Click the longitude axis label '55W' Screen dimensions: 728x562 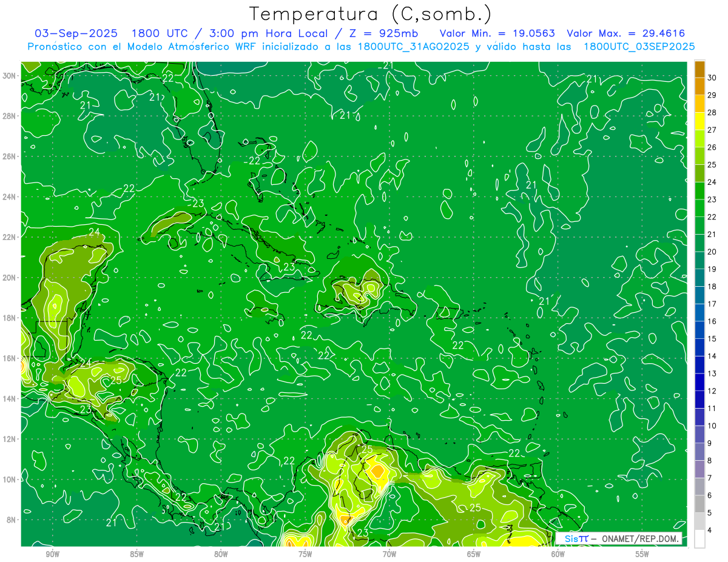[x=642, y=554]
